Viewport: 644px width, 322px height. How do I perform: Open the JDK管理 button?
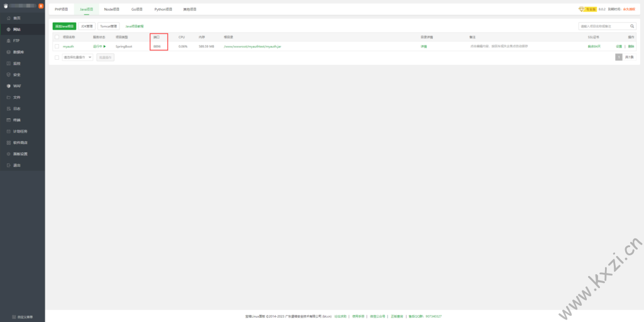(x=87, y=26)
